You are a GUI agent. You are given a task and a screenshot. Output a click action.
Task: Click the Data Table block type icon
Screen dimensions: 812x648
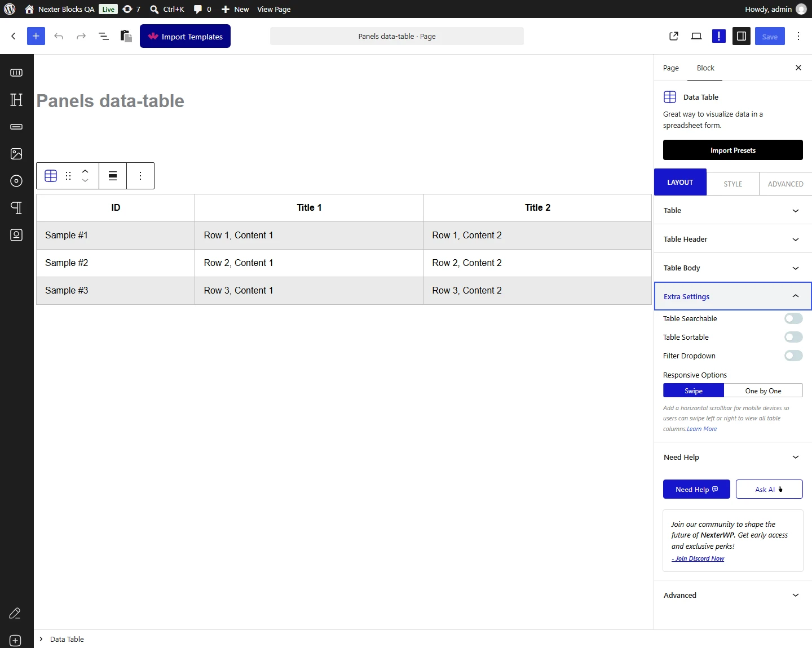(51, 176)
